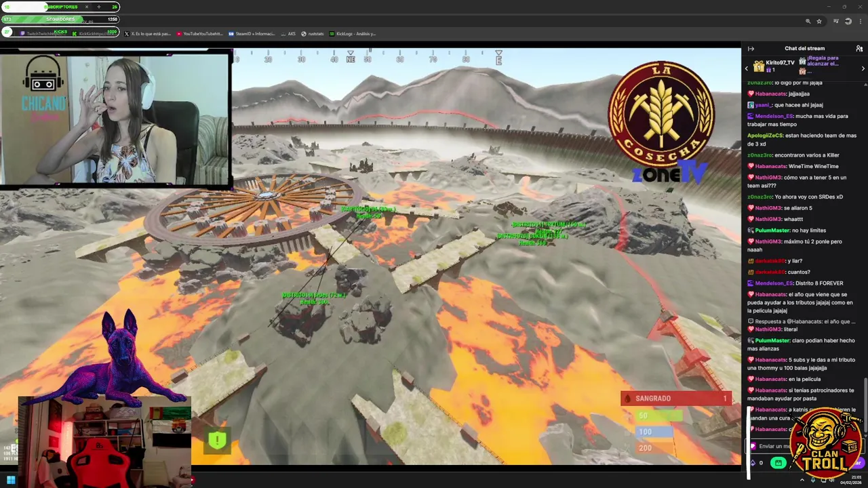Click badge next to yaani_ name

[751, 105]
